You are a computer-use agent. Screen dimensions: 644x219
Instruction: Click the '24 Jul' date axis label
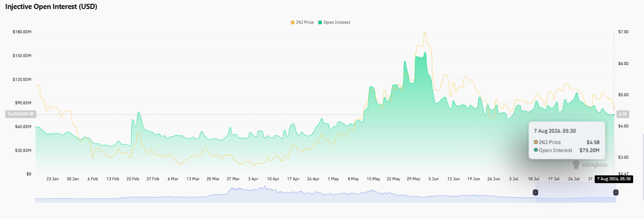[574, 179]
